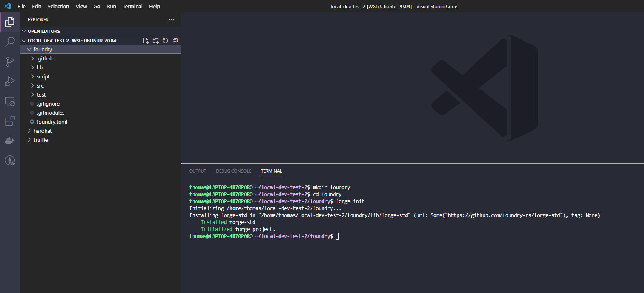Screen dimensions: 644x293
Task: Open the Docker view icon
Action: coord(10,141)
